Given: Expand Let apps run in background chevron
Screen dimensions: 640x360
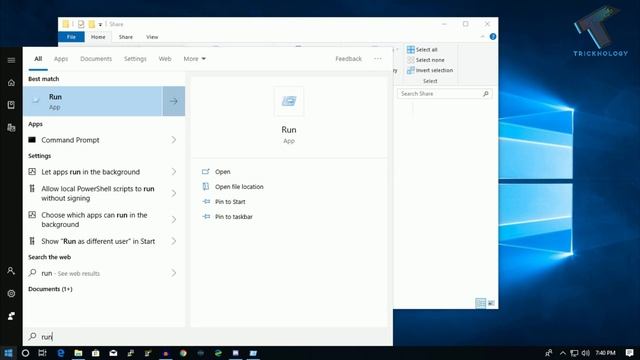Looking at the screenshot, I should coord(174,172).
